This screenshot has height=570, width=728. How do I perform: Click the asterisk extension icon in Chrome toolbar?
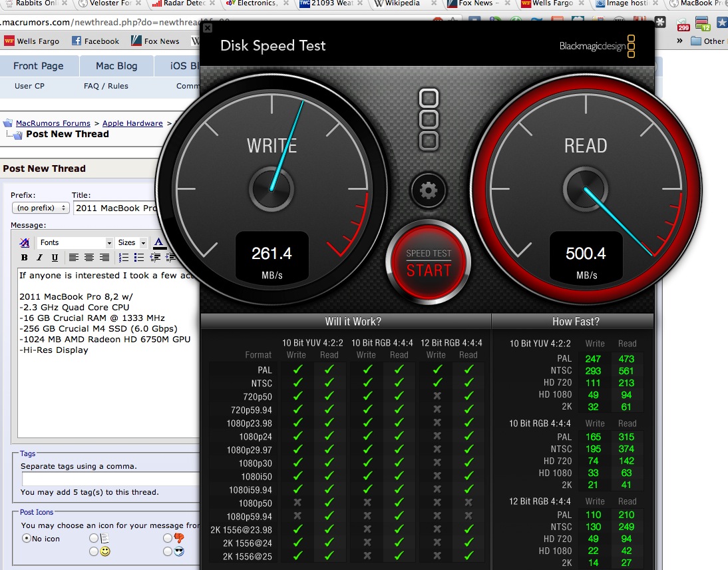660,21
